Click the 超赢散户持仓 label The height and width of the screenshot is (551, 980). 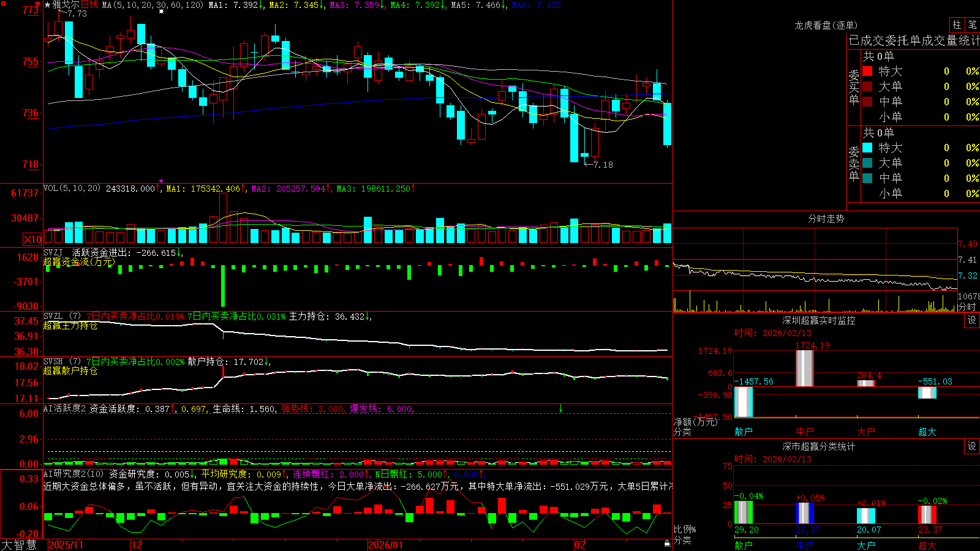[70, 371]
